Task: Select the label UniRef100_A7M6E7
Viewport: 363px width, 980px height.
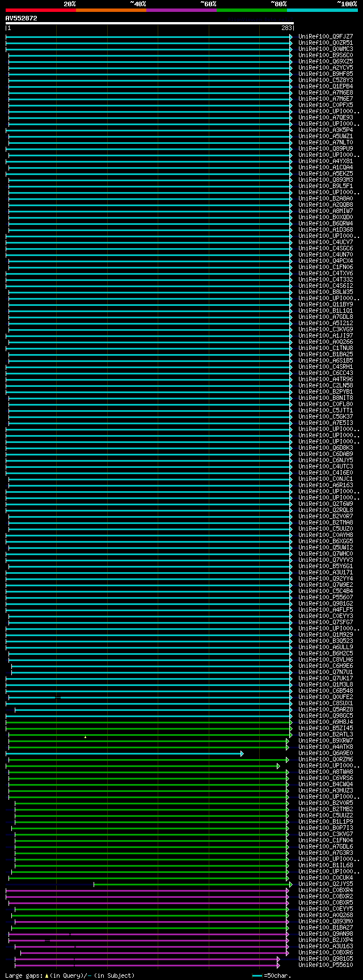Action: point(326,99)
